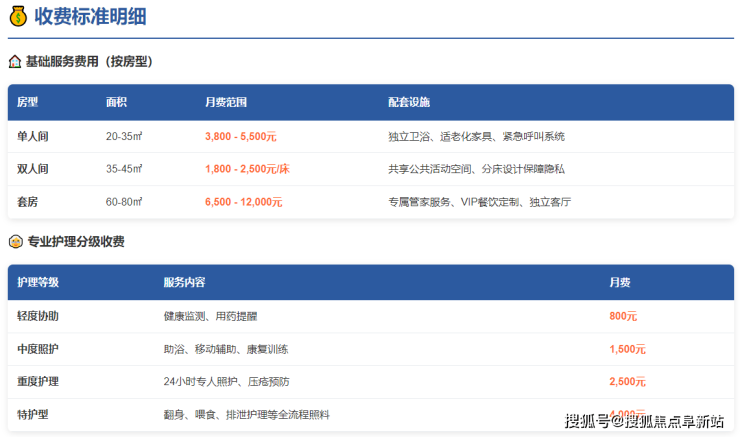Screen dimensions: 740x437
Task: Click the 面积 column header
Action: click(116, 103)
